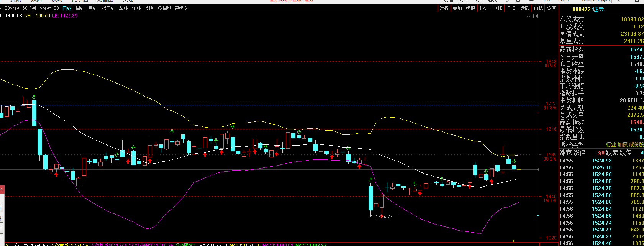644x246 pixels.
Task: Click the 38.2% Fibonacci level label
Action: [550, 159]
